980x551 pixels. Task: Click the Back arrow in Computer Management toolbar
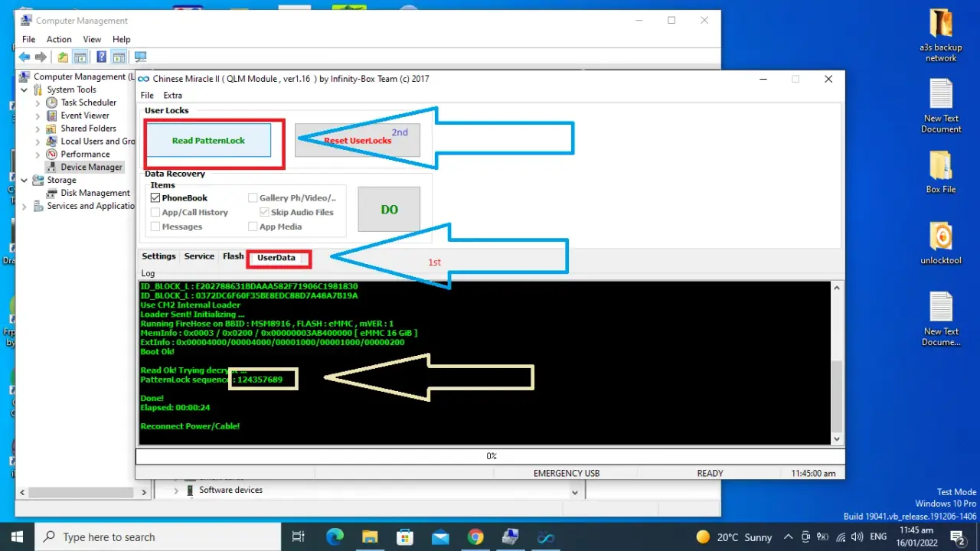[24, 57]
